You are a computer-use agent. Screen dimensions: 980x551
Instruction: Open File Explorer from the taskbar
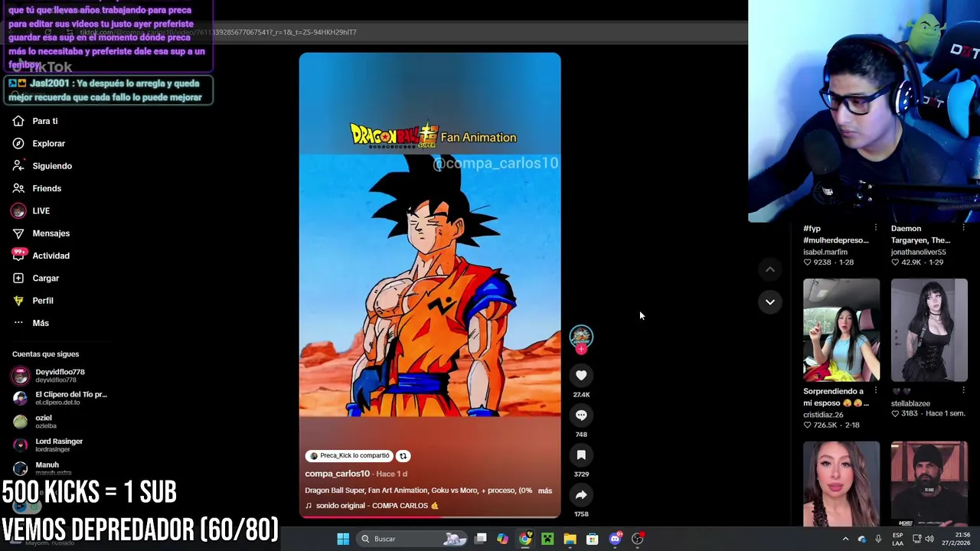click(x=570, y=539)
